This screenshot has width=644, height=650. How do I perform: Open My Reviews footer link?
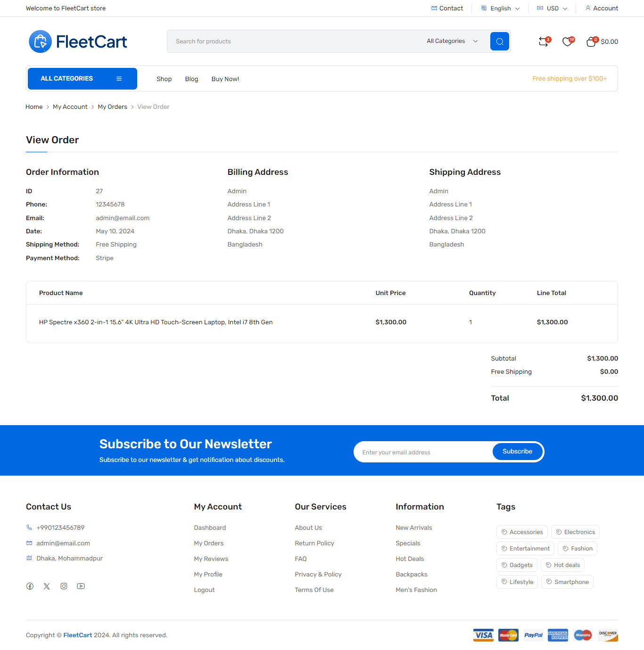(211, 559)
